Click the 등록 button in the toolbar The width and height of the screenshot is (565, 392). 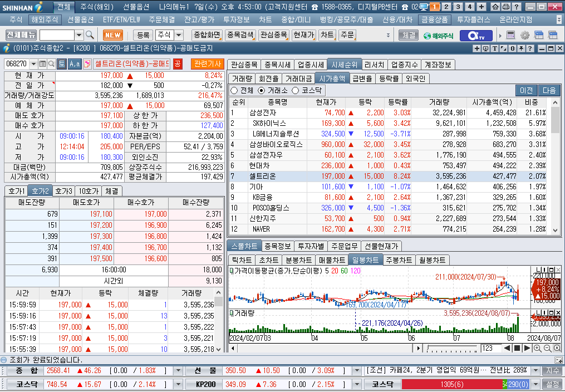click(143, 35)
